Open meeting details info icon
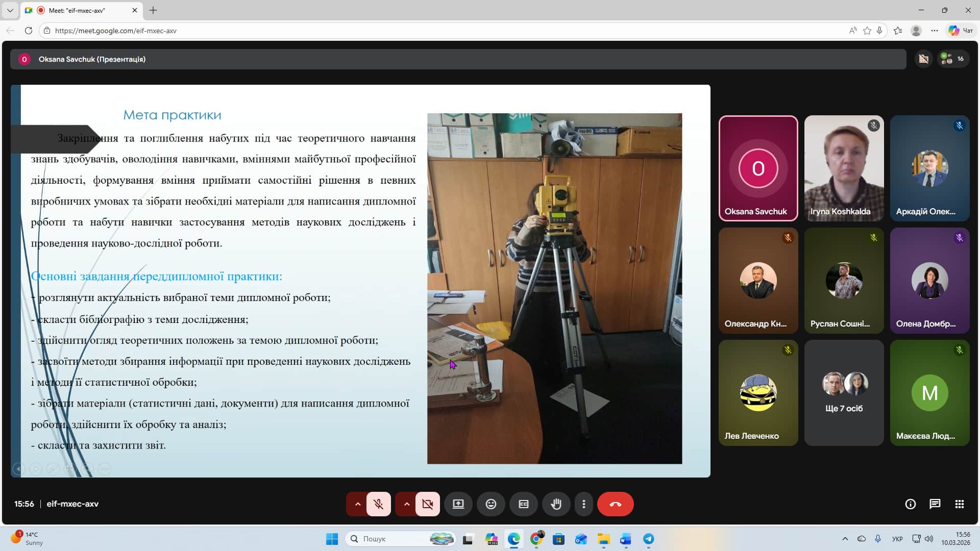980x551 pixels. (910, 504)
